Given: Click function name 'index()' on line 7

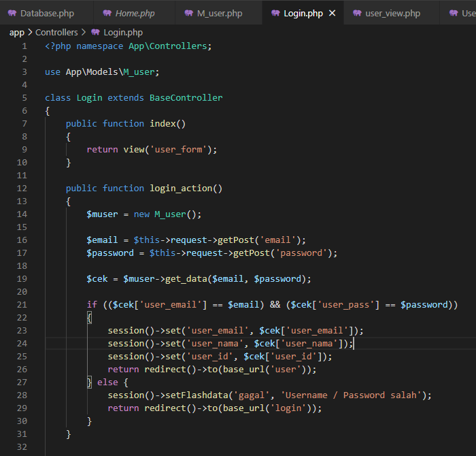Looking at the screenshot, I should coord(167,124).
